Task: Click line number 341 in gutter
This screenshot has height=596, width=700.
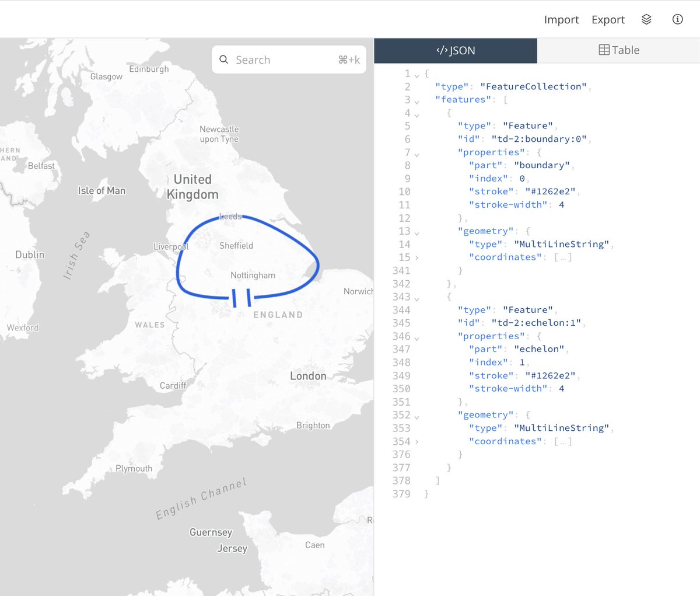Action: [x=401, y=270]
